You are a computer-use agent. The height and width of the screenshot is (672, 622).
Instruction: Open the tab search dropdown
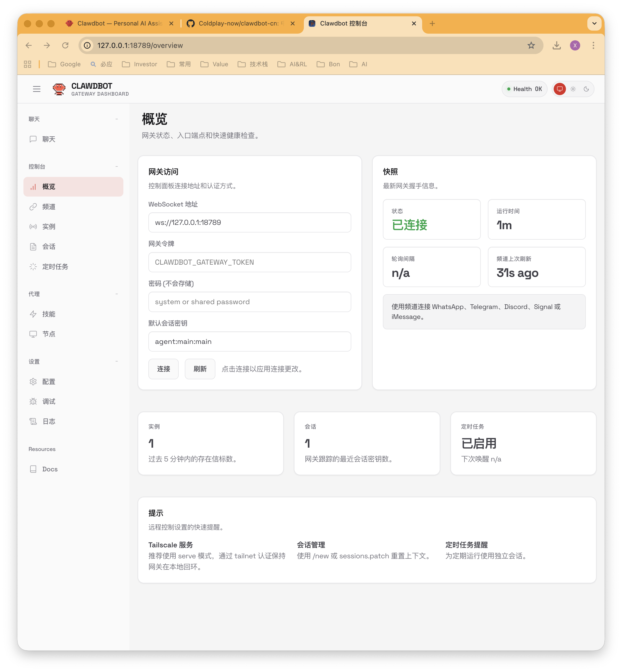[594, 23]
